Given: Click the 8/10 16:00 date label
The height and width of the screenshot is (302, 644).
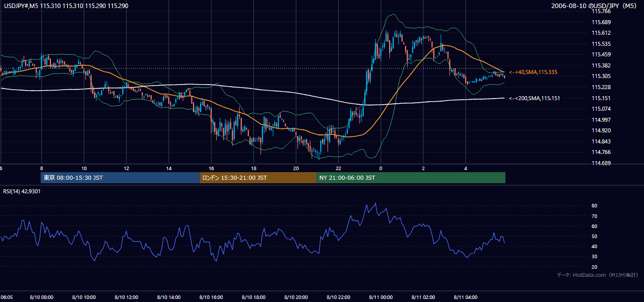Looking at the screenshot, I should point(211,297).
